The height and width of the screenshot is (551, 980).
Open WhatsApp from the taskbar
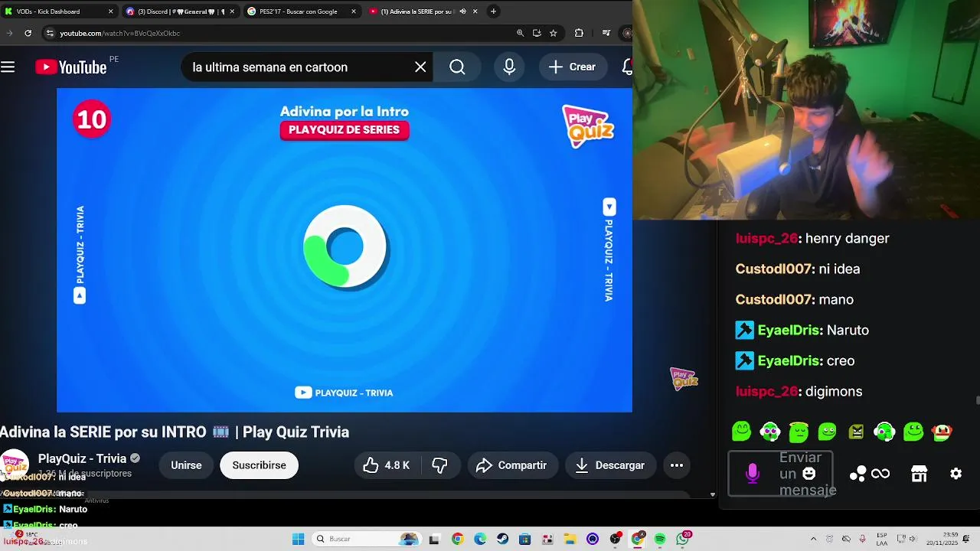tap(682, 539)
